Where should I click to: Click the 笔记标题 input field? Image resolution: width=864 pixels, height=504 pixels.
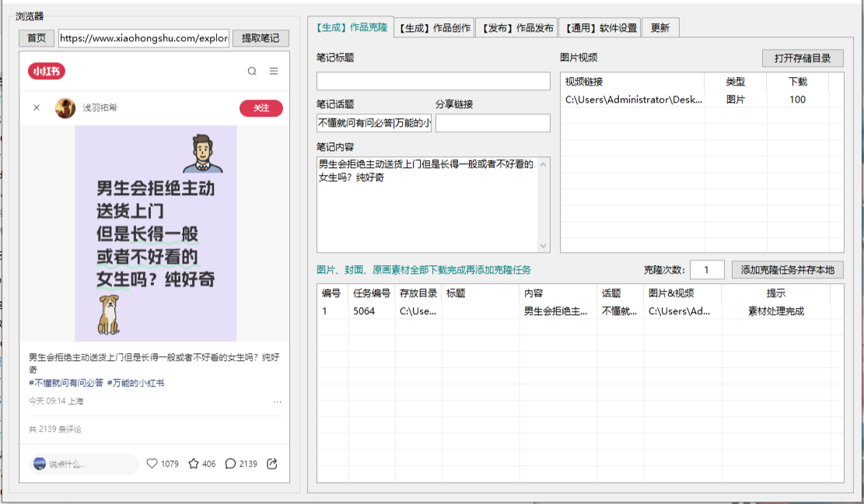pos(433,81)
